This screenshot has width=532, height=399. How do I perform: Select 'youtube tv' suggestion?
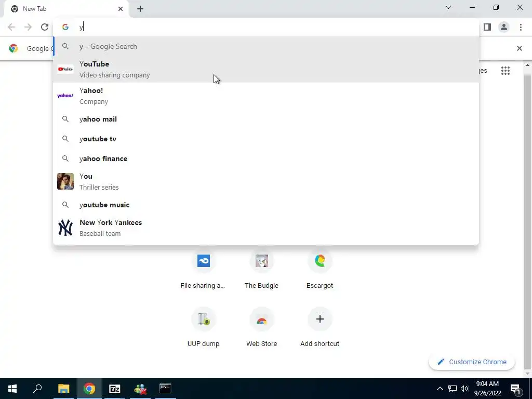point(266,139)
